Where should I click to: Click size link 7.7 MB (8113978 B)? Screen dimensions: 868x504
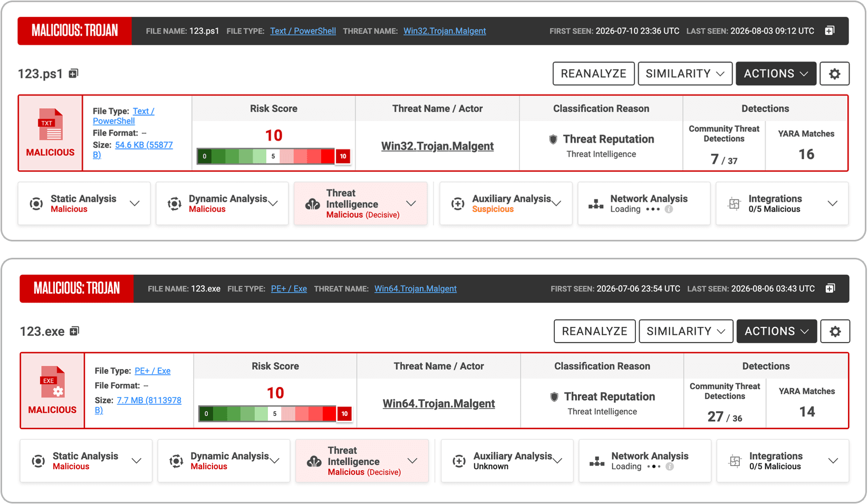[138, 405]
